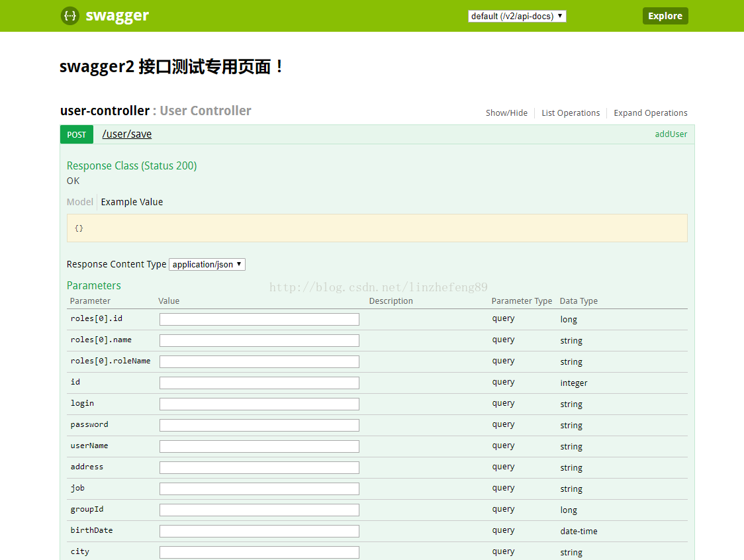Open the default /v2/api-docs dropdown
The height and width of the screenshot is (560, 744).
point(517,16)
